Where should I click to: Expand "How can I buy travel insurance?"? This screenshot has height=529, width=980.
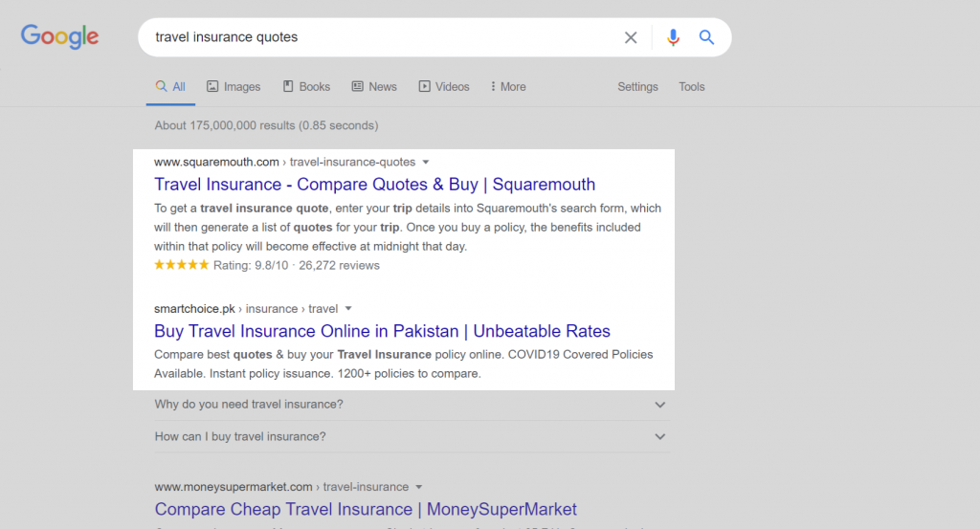(x=410, y=436)
